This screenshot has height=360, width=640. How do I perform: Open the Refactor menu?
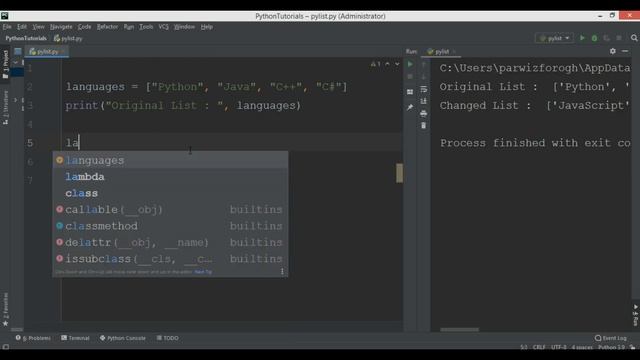[107, 27]
